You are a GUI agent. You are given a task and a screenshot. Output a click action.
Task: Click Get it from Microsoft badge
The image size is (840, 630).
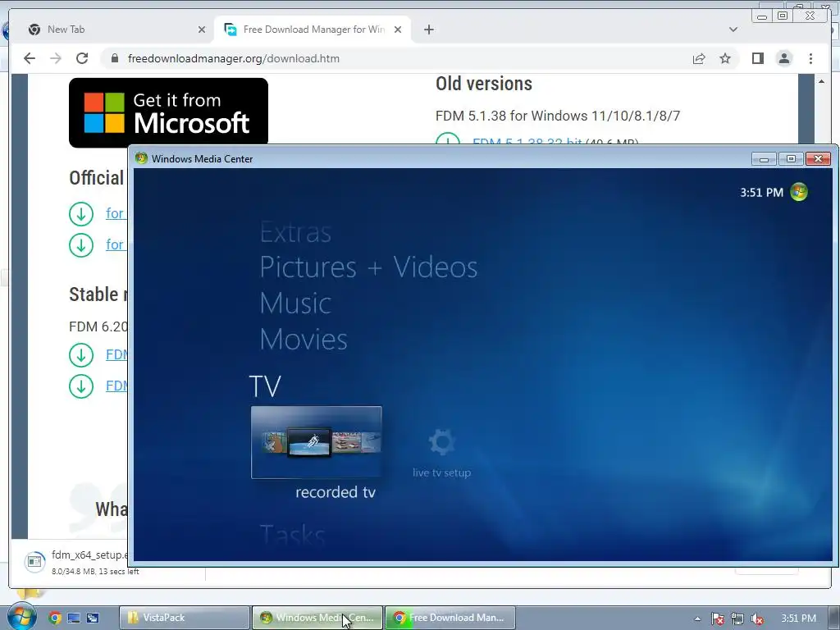tap(168, 112)
